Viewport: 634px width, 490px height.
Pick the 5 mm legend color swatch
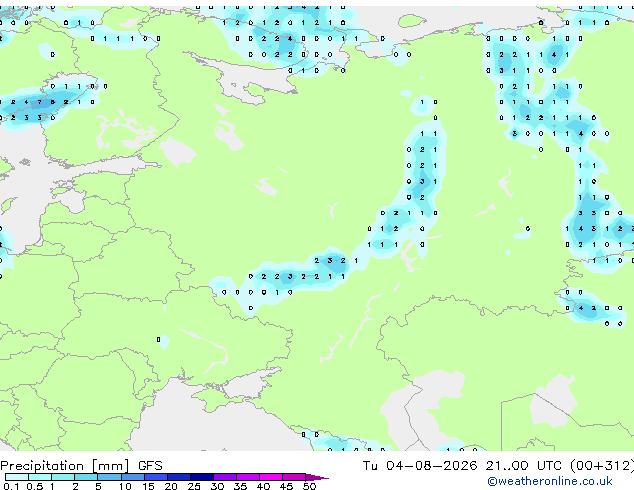click(x=109, y=477)
